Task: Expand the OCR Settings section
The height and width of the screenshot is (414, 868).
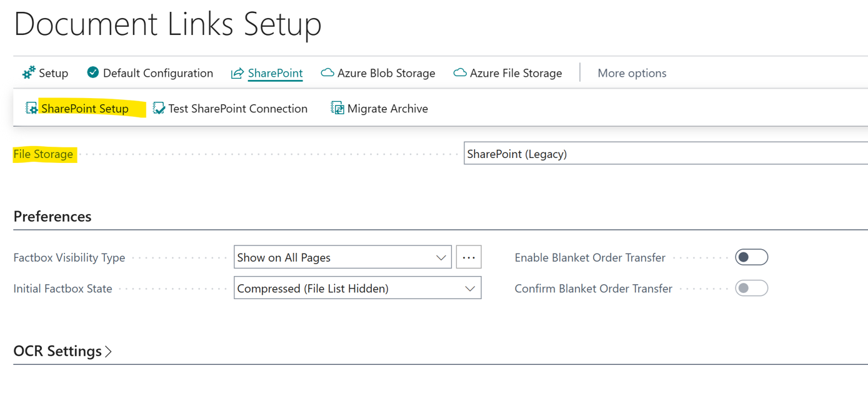Action: pos(62,352)
